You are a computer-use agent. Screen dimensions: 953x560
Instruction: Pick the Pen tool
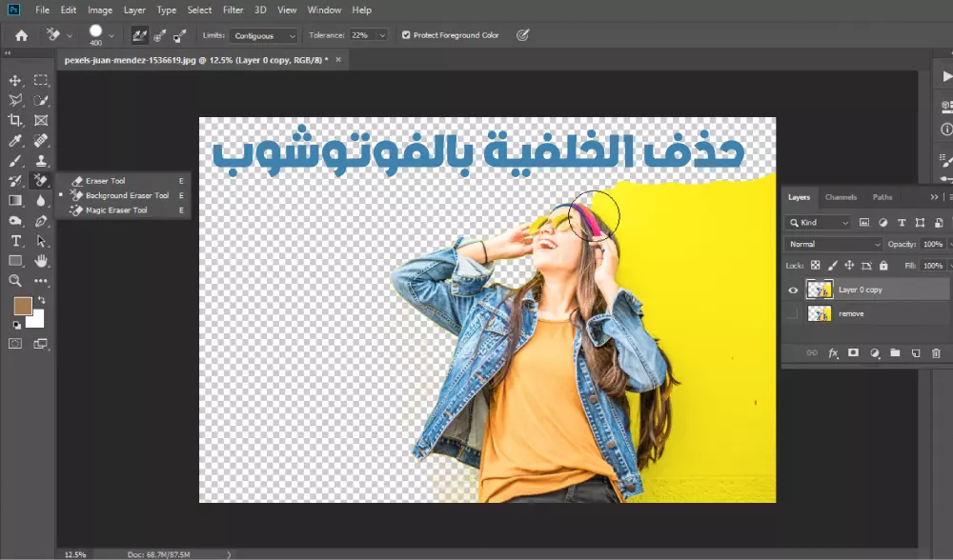41,221
